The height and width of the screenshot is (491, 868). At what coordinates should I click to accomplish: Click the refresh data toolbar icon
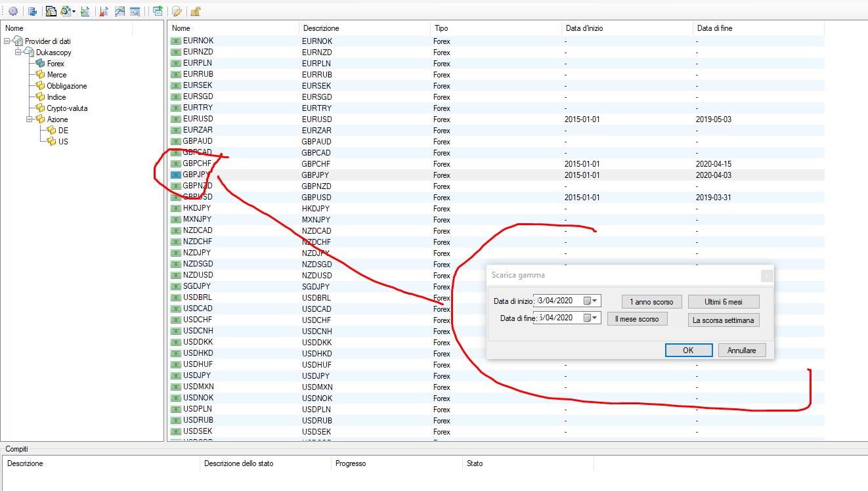pos(32,11)
